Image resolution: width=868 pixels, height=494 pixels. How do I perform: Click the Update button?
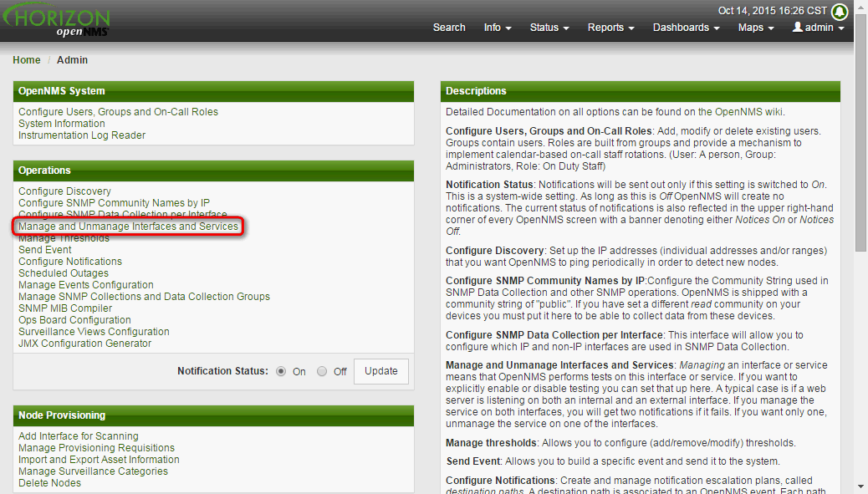[x=380, y=371]
